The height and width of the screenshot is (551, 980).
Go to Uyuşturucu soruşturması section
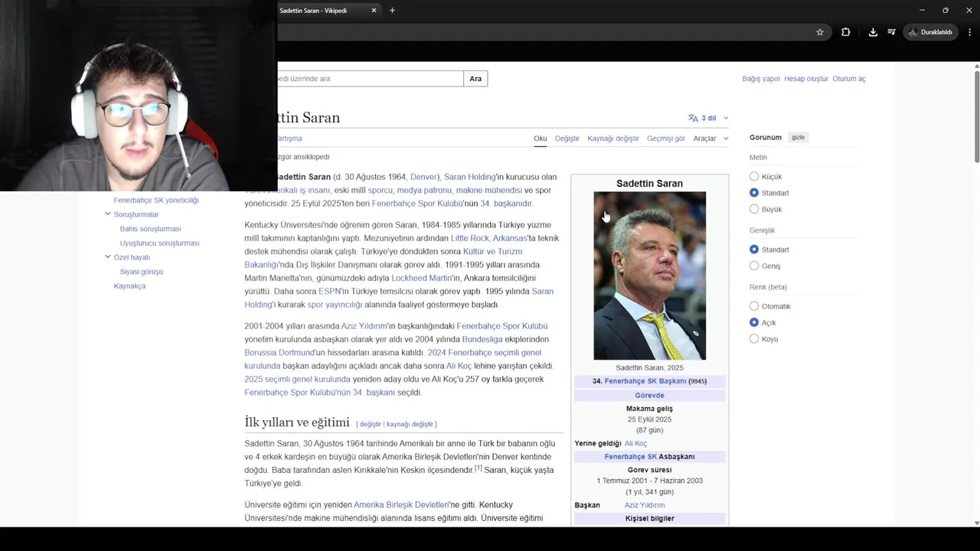tap(159, 243)
